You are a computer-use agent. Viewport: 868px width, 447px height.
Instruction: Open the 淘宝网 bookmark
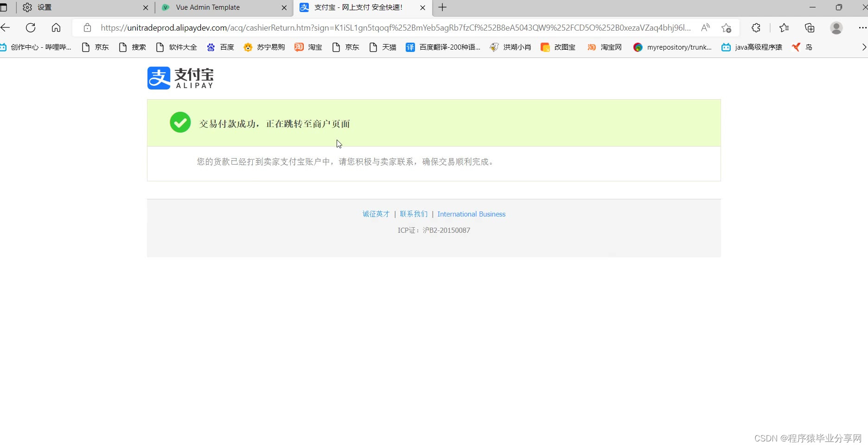pyautogui.click(x=604, y=47)
